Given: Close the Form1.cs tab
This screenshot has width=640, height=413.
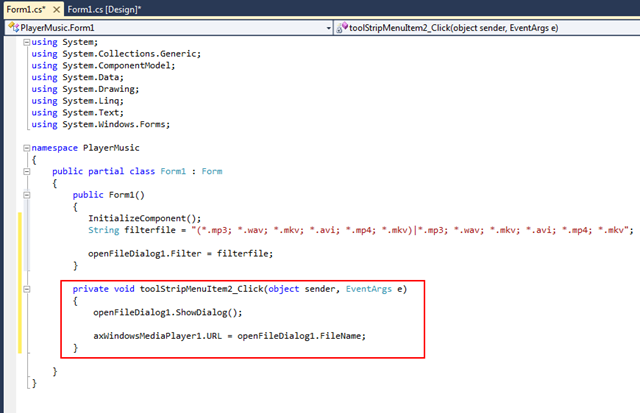Looking at the screenshot, I should [x=57, y=9].
